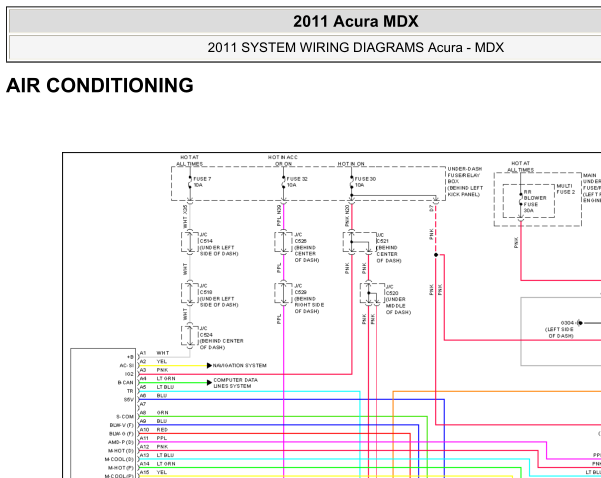
Task: Select the "M-HOT (P)" terminal name
Action: tap(121, 468)
